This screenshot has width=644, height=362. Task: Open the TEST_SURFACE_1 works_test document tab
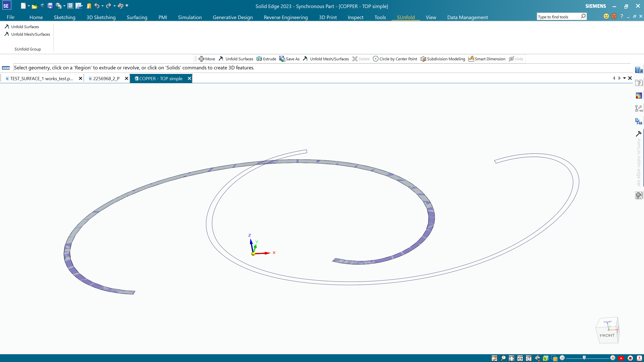point(42,78)
